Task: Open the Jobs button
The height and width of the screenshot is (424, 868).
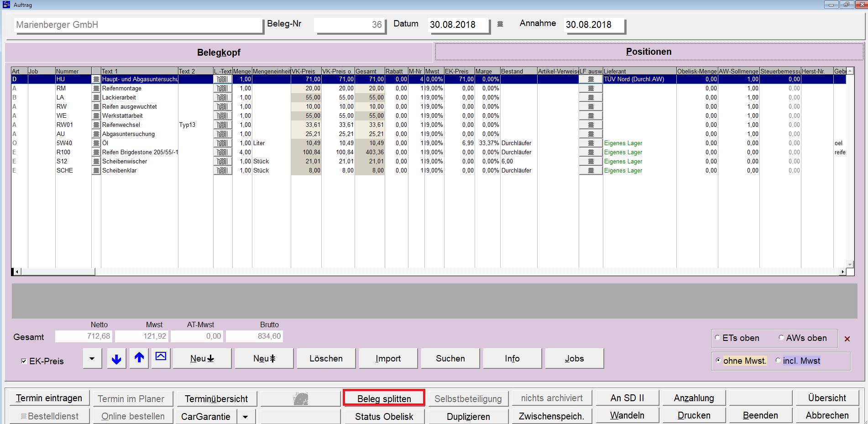Action: click(574, 359)
